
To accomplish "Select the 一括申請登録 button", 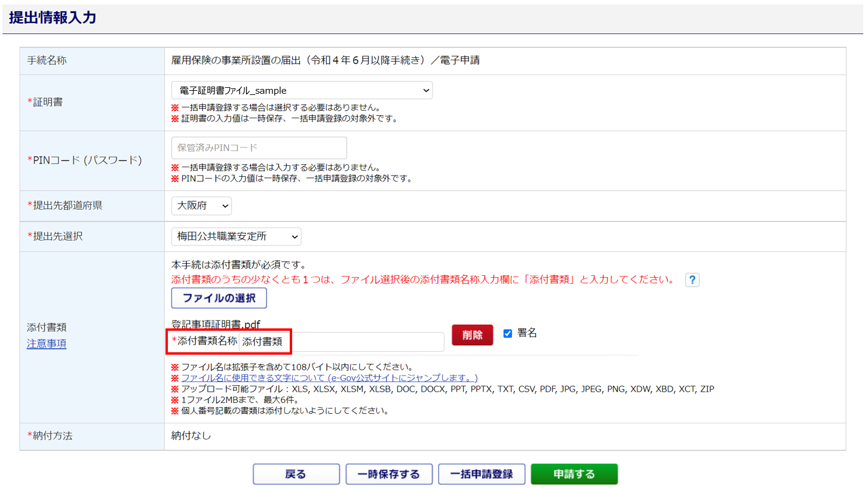I will [481, 474].
